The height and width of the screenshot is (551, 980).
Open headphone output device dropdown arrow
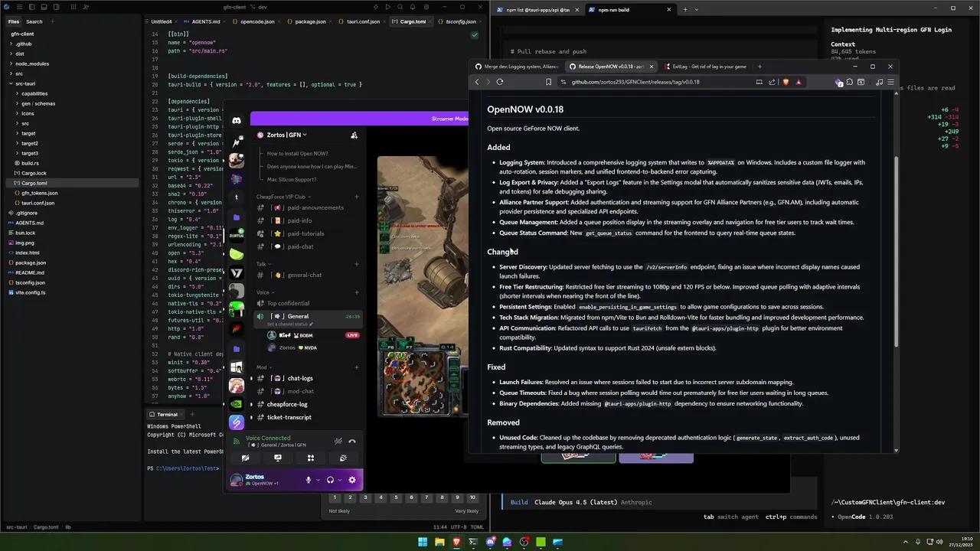pos(340,480)
